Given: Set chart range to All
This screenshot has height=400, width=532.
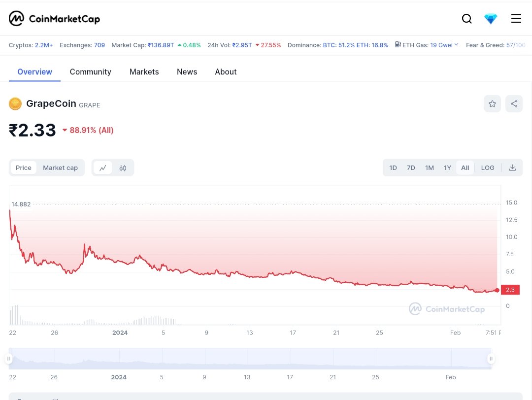Looking at the screenshot, I should click(465, 168).
